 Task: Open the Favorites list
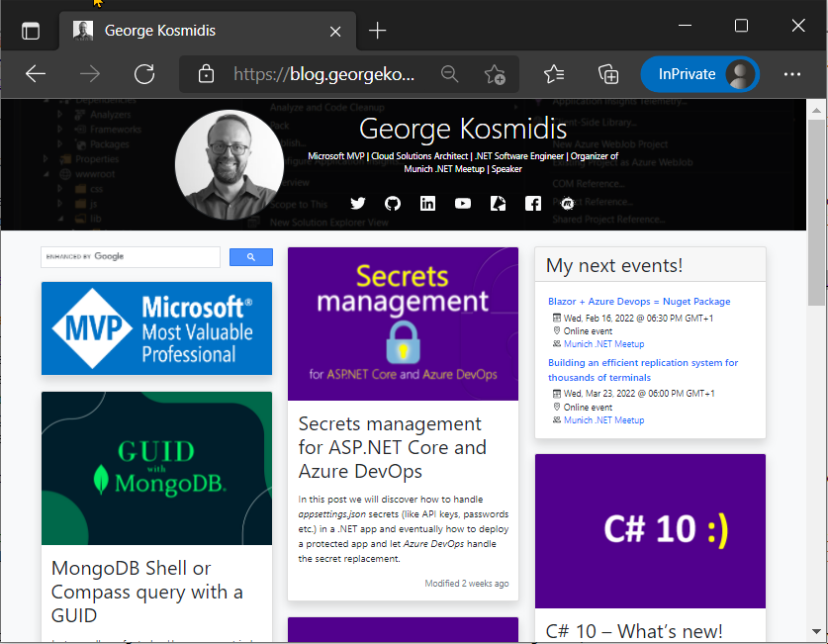coord(554,74)
